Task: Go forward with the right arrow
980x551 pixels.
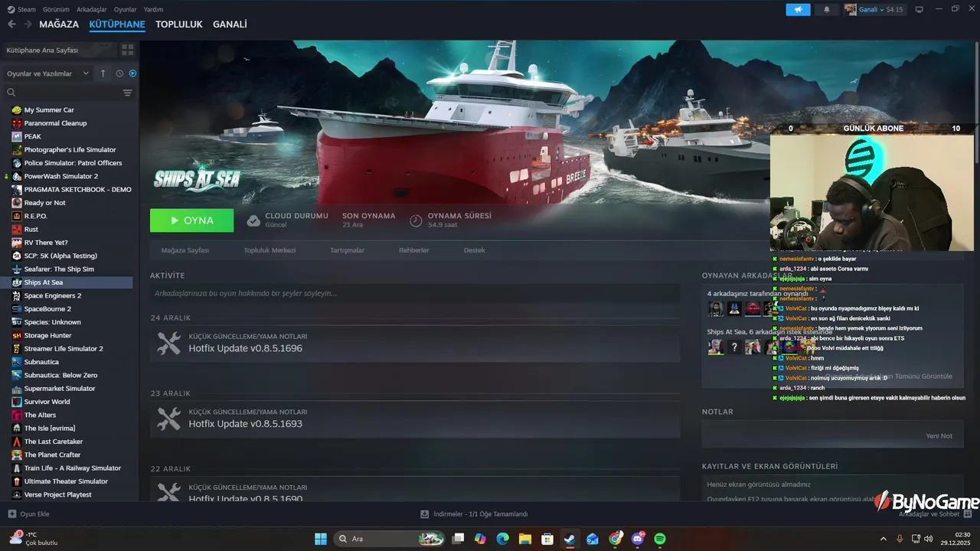Action: point(28,24)
